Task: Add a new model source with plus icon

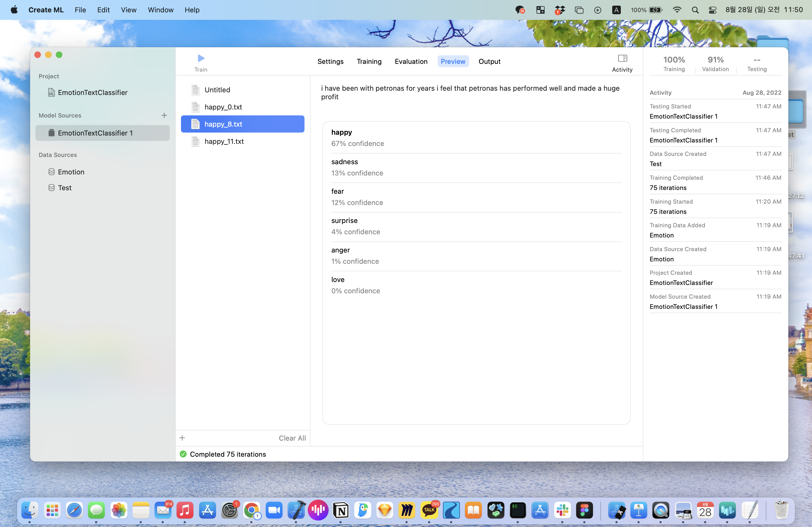Action: [164, 116]
